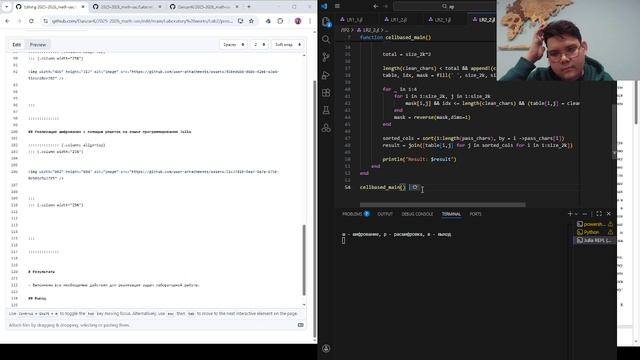The width and height of the screenshot is (640, 360).
Task: Click Chrome back navigation arrow
Action: point(7,21)
